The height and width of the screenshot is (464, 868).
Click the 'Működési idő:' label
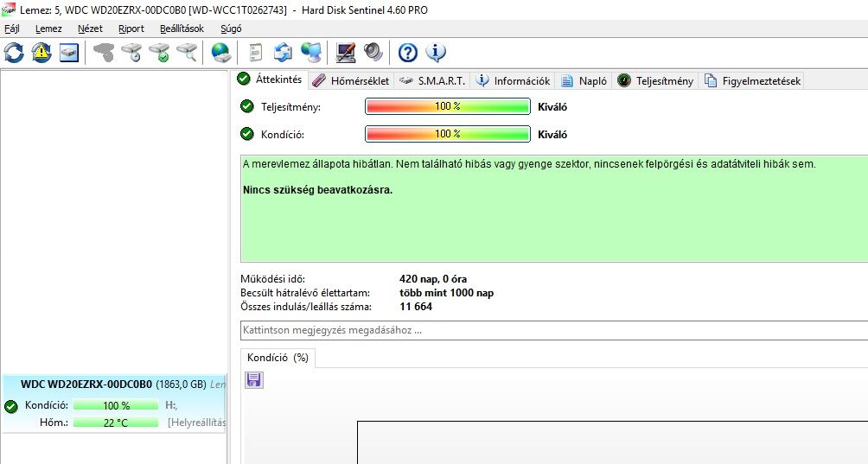(x=272, y=279)
